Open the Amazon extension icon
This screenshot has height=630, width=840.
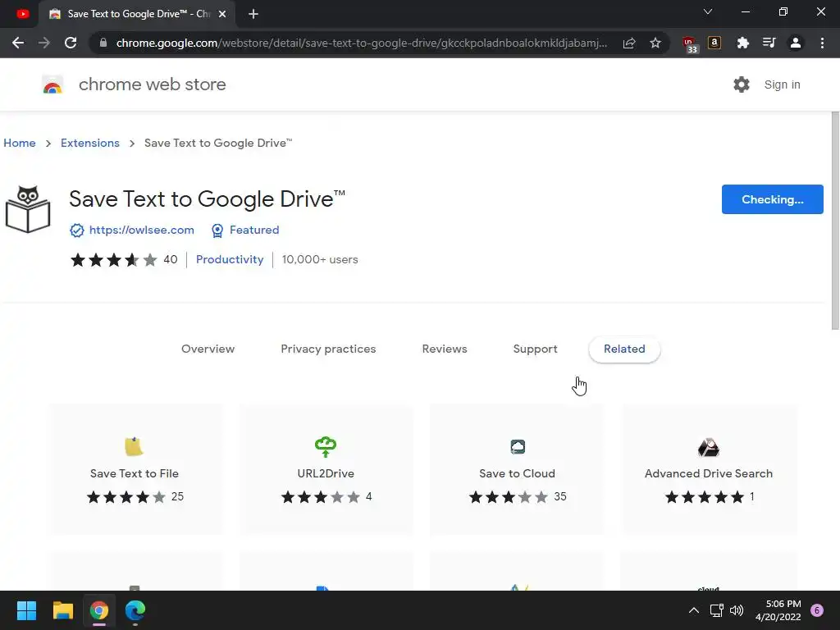(714, 43)
